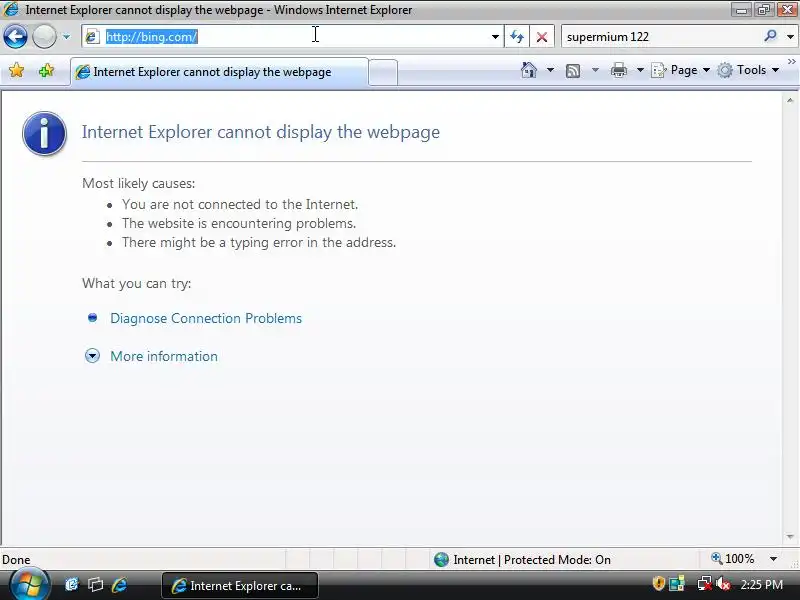Expand the Home button dropdown arrow
This screenshot has width=800, height=600.
pyautogui.click(x=550, y=70)
